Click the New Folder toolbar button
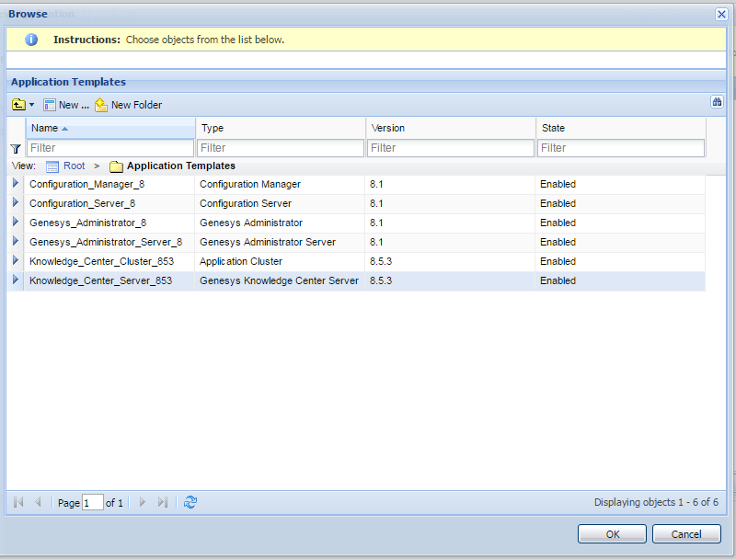 pos(128,105)
